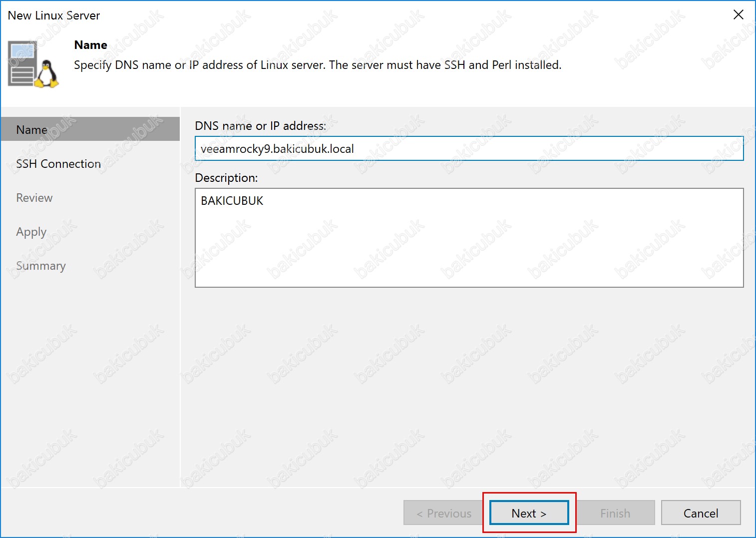Click the New Linux Server window title
Viewport: 756px width, 538px height.
tap(54, 15)
